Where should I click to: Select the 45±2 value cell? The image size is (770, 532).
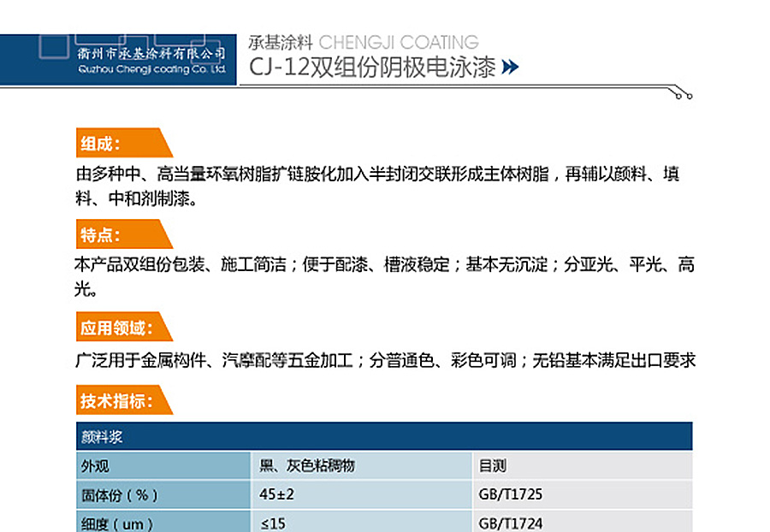click(361, 494)
